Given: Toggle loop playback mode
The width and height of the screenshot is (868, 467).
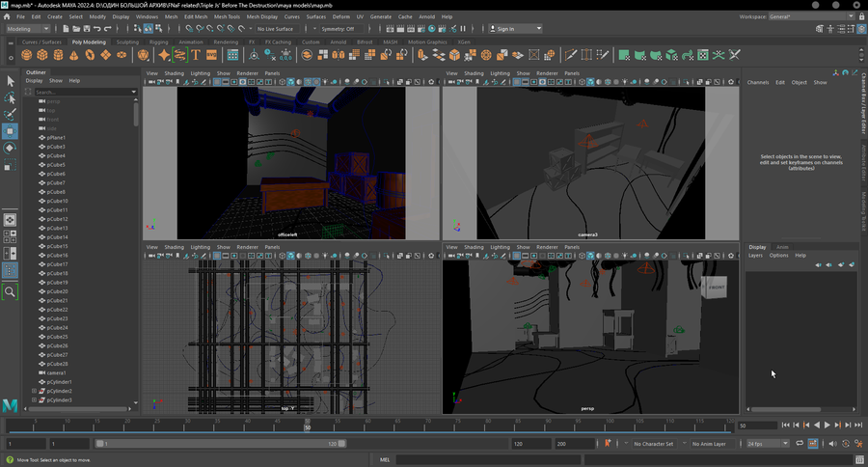Looking at the screenshot, I should click(x=800, y=444).
